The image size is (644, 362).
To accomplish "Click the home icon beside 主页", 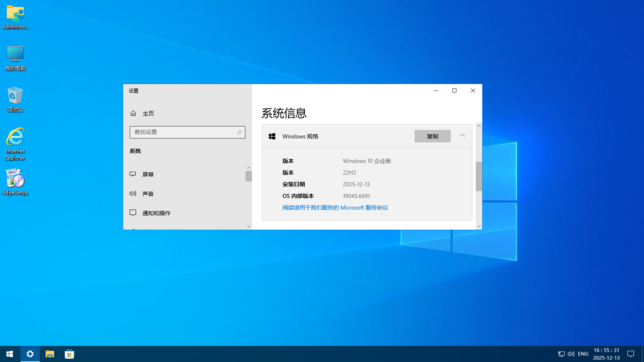I will [133, 113].
